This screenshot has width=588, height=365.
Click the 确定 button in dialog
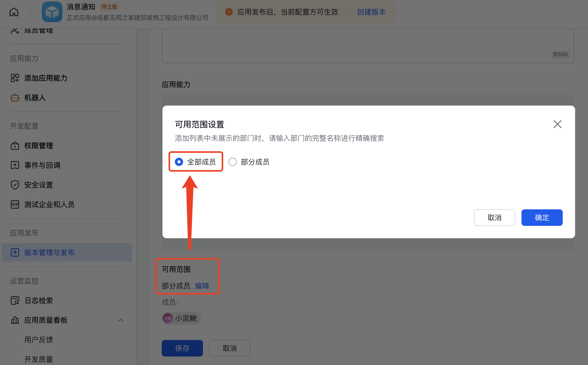click(x=542, y=218)
